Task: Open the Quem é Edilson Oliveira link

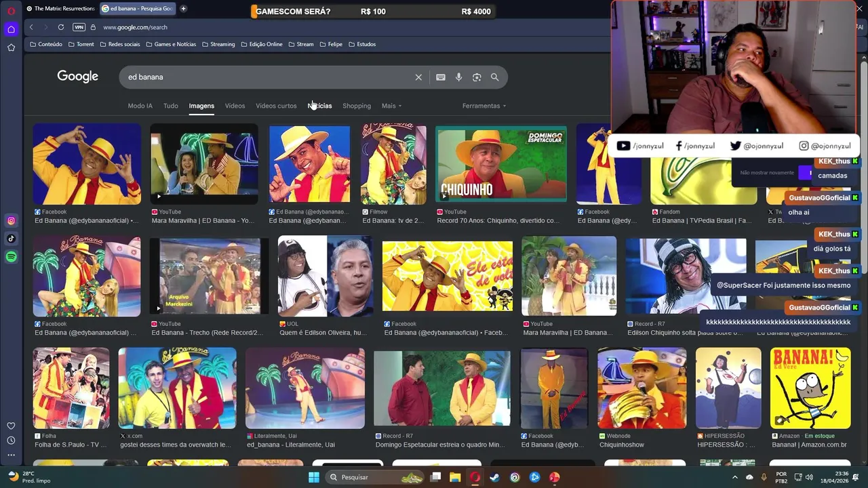Action: click(x=323, y=333)
